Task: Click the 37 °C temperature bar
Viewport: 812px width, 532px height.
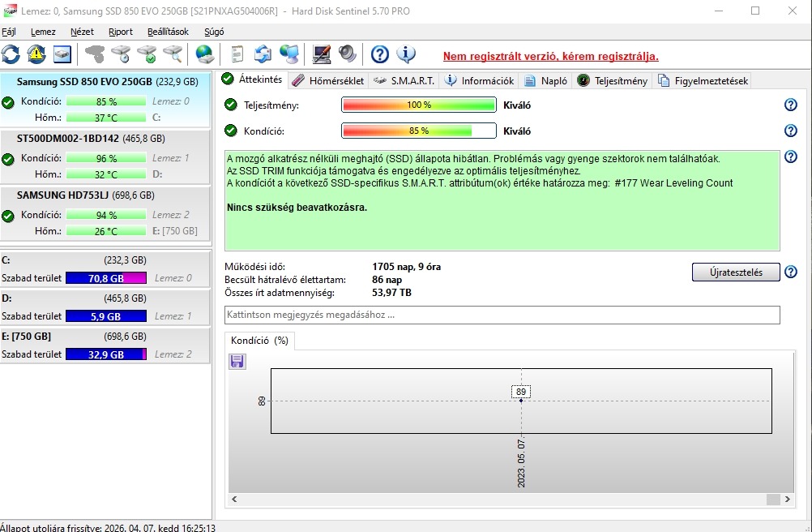Action: pos(106,118)
